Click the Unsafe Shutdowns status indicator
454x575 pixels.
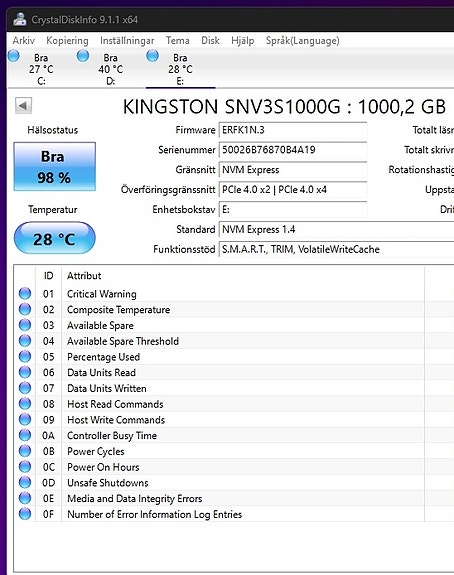[25, 482]
